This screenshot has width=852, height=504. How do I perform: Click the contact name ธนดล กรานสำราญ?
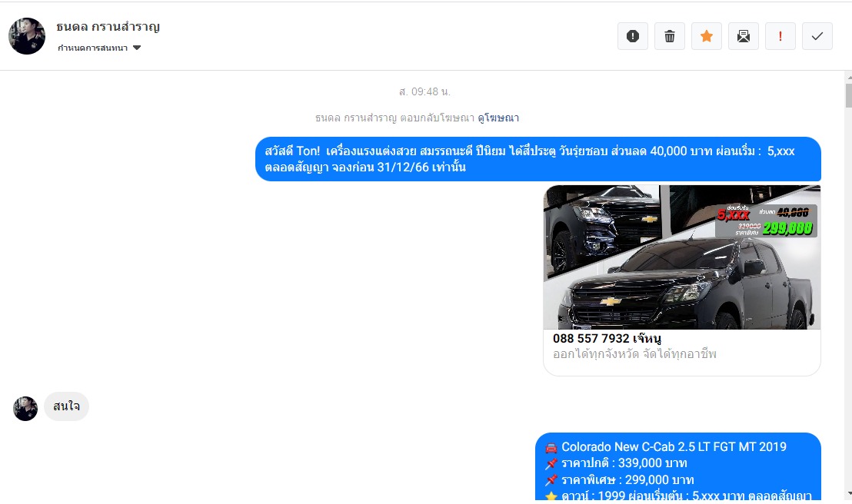point(108,27)
